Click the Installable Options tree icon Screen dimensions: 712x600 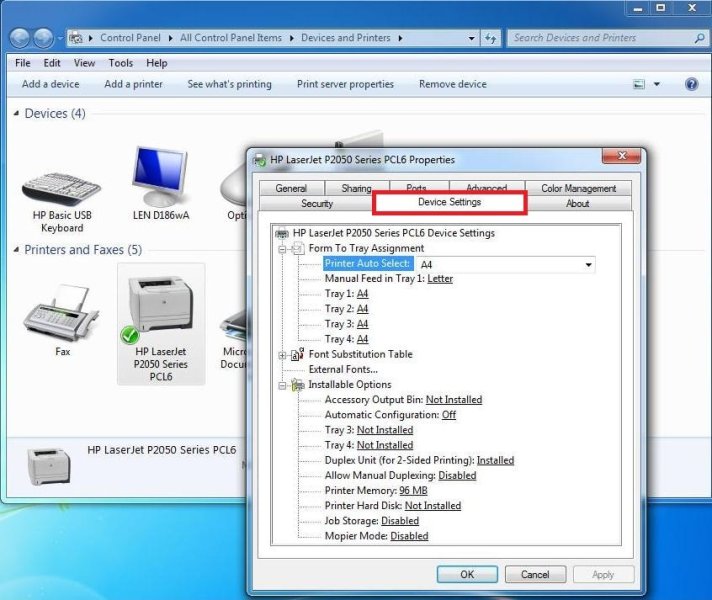297,385
